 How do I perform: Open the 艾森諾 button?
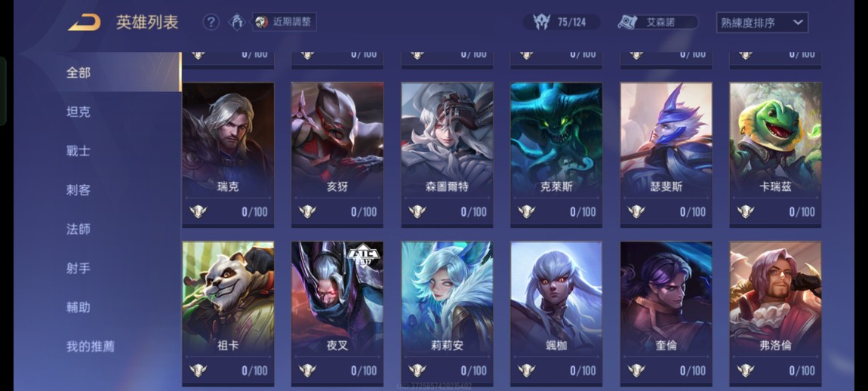[x=658, y=22]
